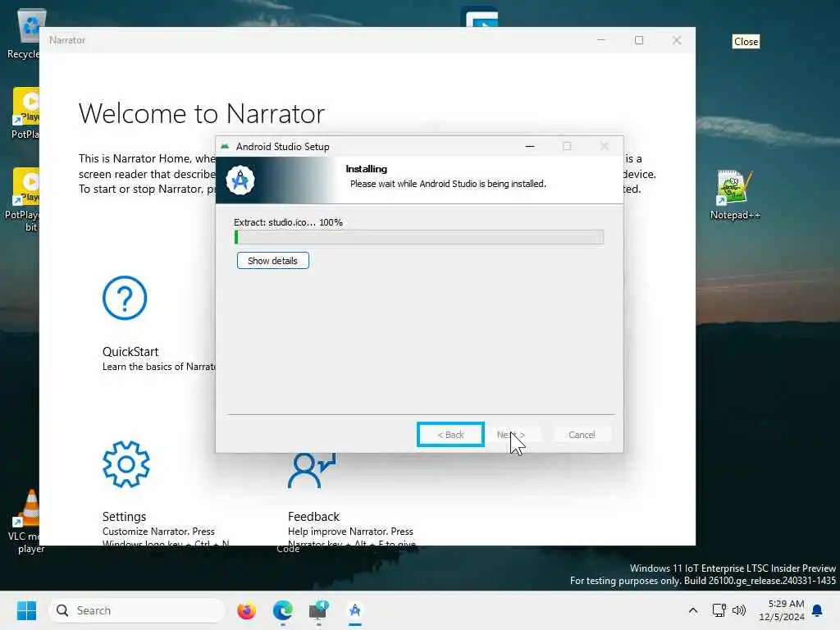Screen dimensions: 840x630
Task: Click the Android Studio logo in setup header
Action: point(240,180)
